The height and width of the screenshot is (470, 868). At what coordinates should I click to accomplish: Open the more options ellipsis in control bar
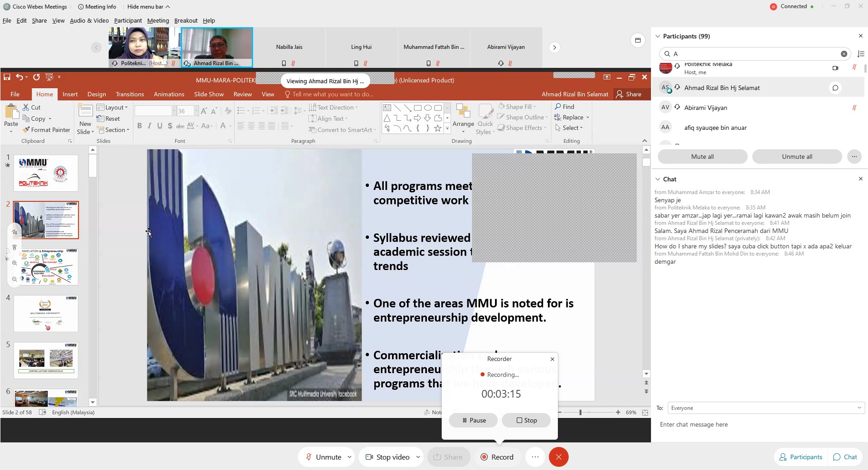pyautogui.click(x=535, y=457)
